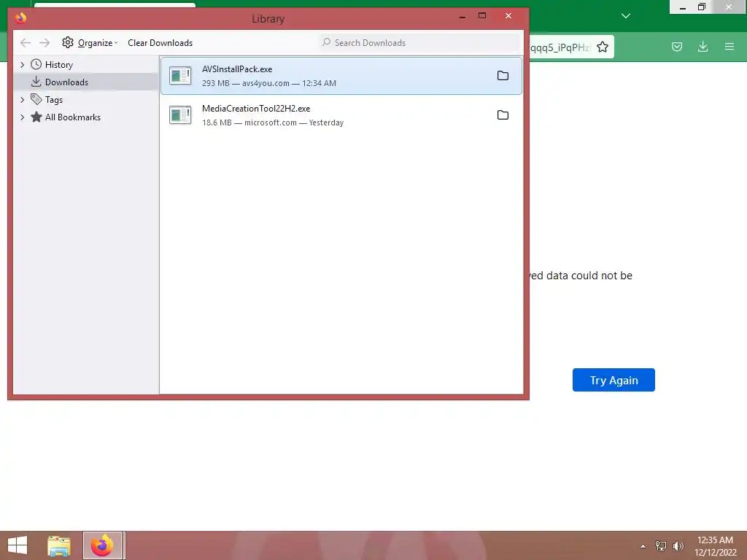This screenshot has width=747, height=560.
Task: Minimize the Library window
Action: [x=462, y=16]
